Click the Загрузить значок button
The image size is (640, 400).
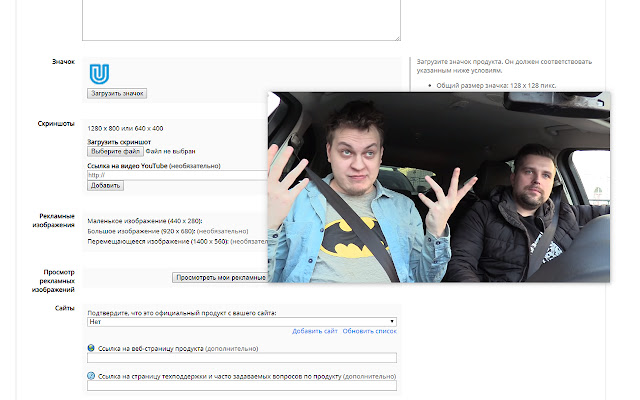(117, 93)
